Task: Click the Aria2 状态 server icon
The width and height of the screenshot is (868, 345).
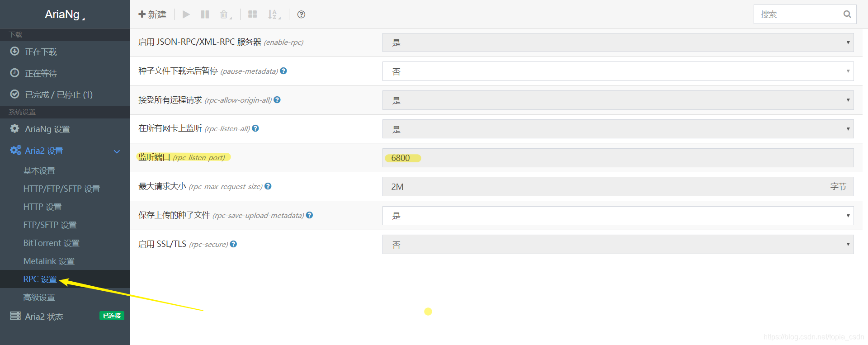Action: [15, 316]
